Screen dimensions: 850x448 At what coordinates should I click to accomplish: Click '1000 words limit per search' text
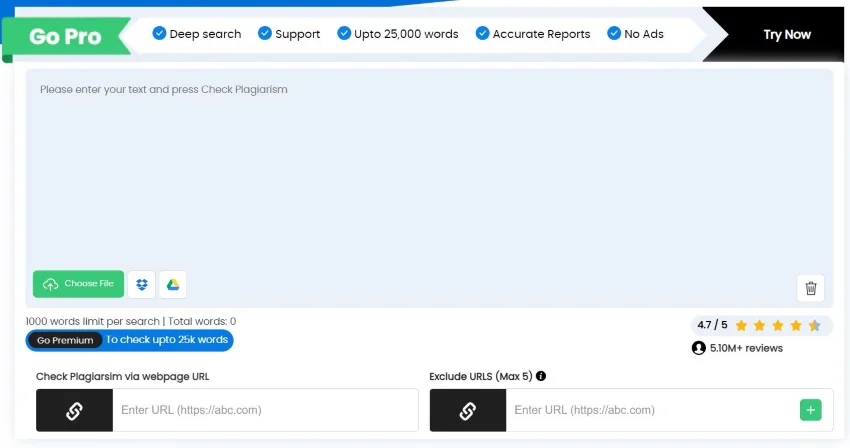coord(93,321)
